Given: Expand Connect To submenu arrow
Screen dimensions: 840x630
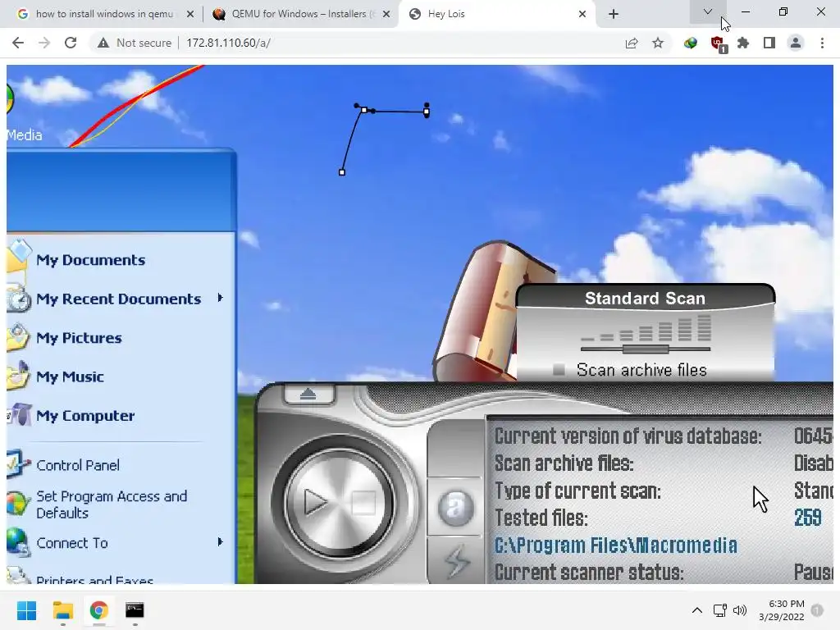Looking at the screenshot, I should [220, 541].
